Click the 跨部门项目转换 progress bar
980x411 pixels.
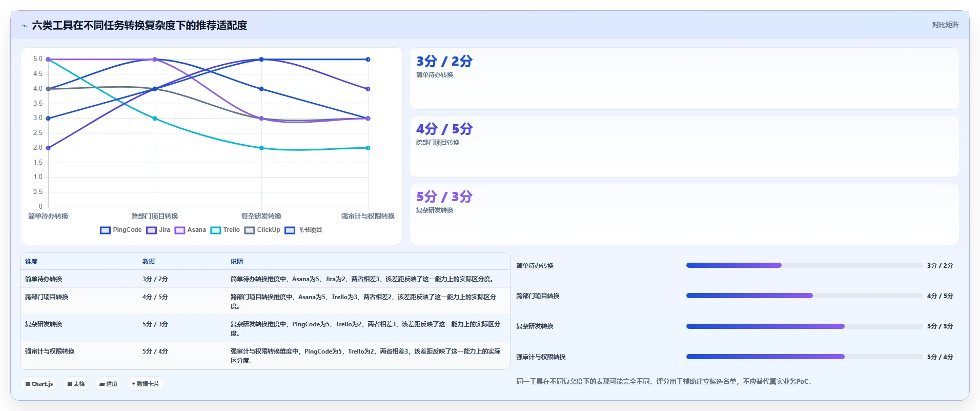click(x=804, y=296)
